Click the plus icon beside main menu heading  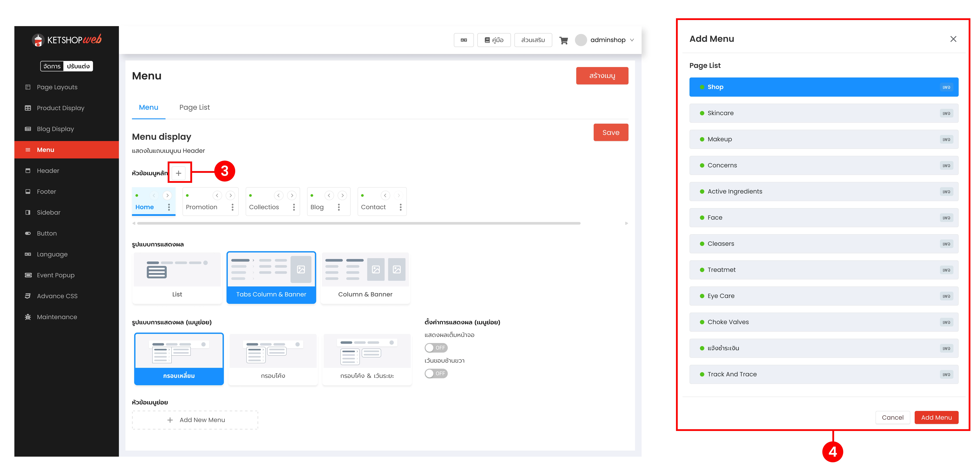(x=178, y=173)
